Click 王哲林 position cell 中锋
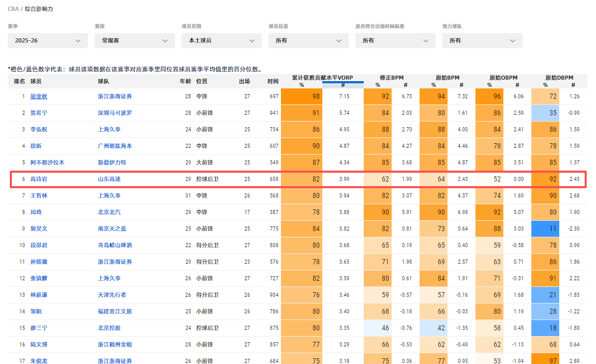The image size is (596, 364). tap(202, 195)
